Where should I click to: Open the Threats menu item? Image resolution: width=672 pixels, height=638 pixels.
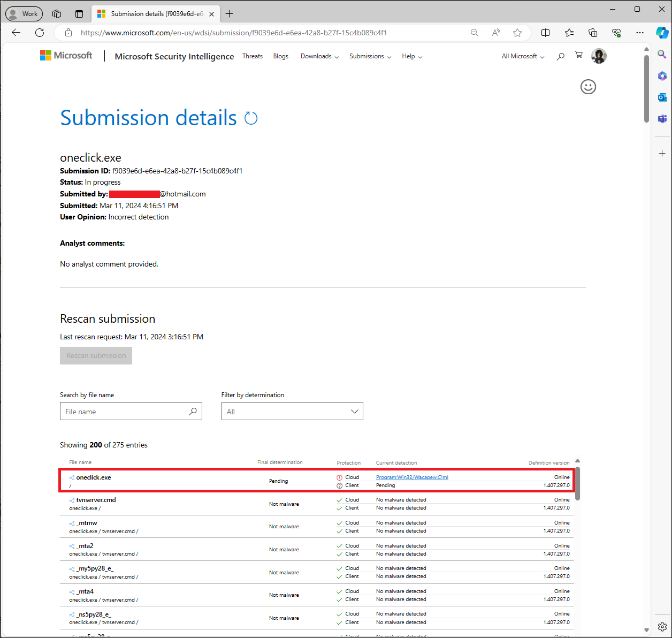click(x=253, y=56)
